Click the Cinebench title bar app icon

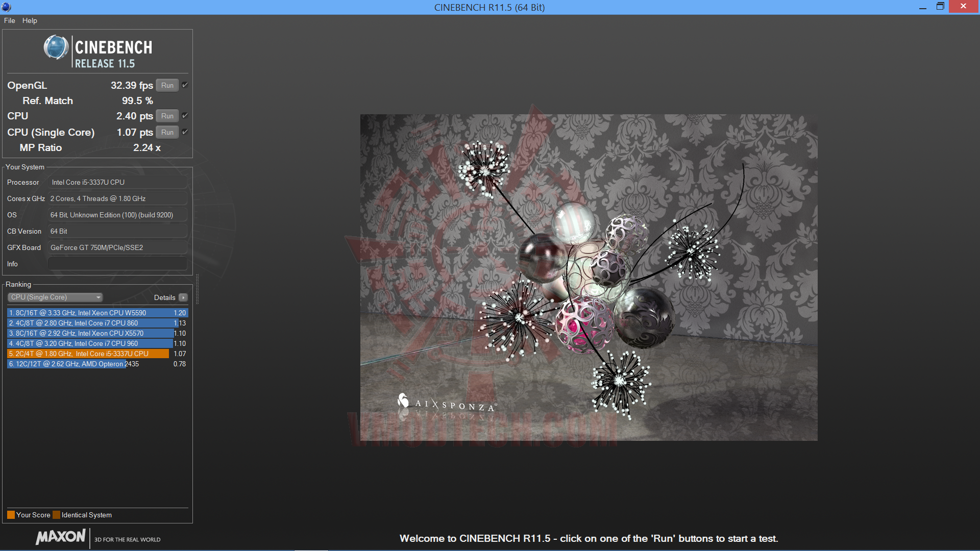point(7,7)
